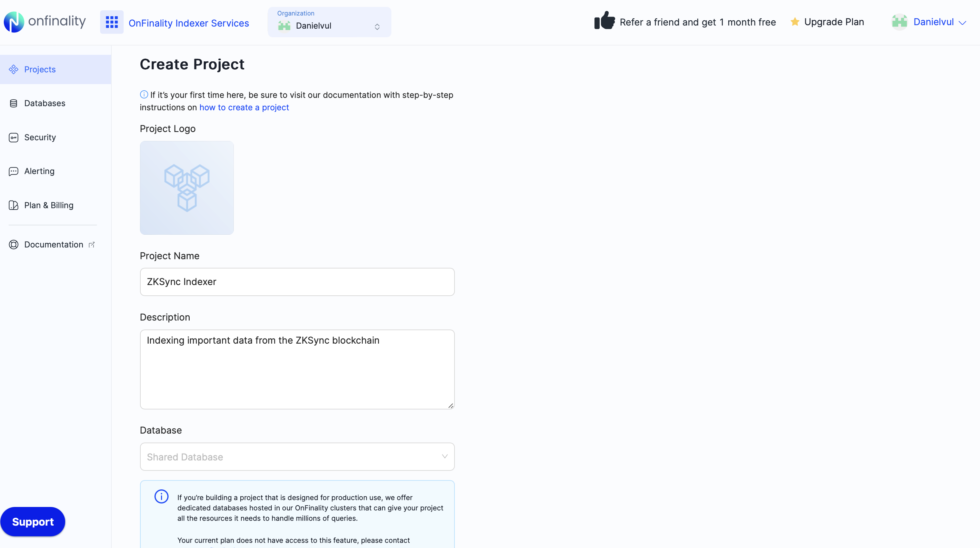Screen dimensions: 980x548
Task: Click the thumbs-up referral icon
Action: (x=604, y=22)
